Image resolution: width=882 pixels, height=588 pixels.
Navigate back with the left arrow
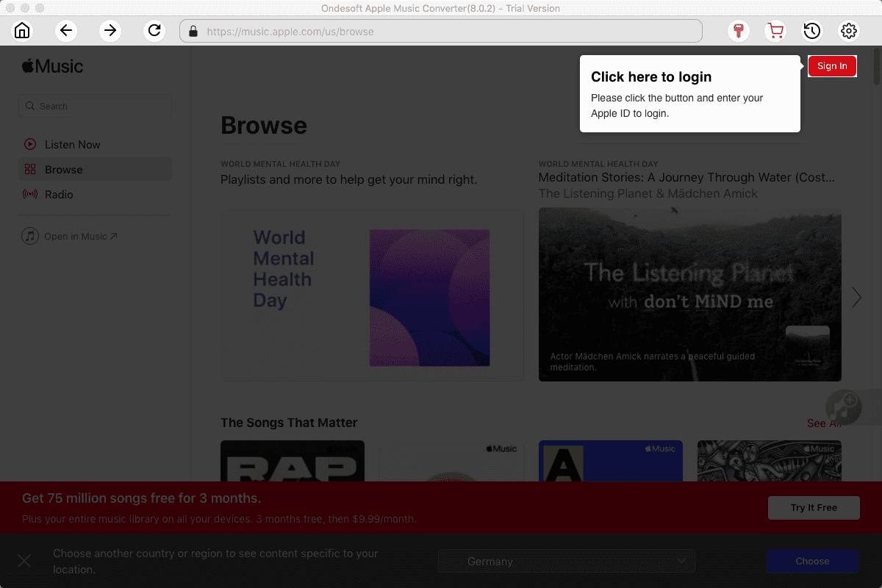[x=66, y=31]
